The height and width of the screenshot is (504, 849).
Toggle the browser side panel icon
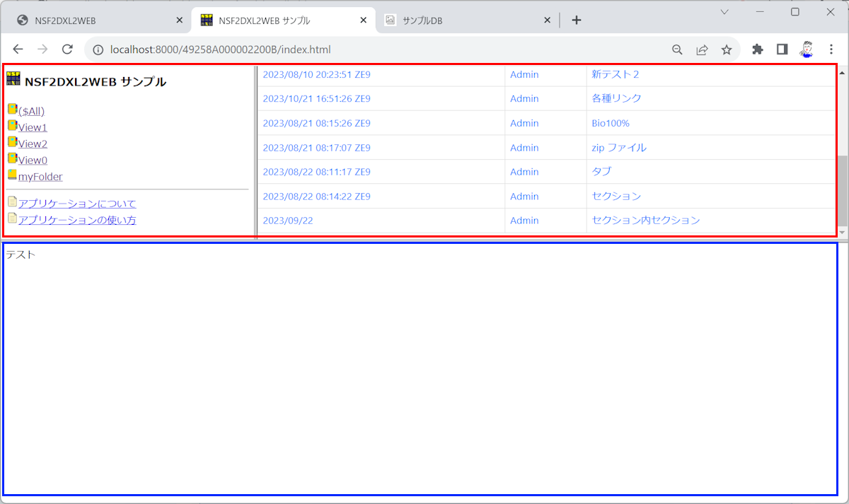[x=782, y=49]
